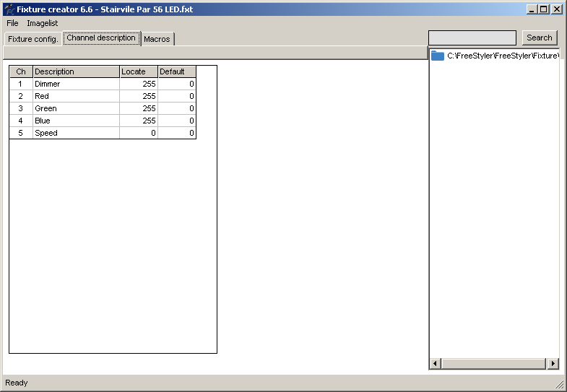Click channel number 1 cell

pyautogui.click(x=21, y=84)
